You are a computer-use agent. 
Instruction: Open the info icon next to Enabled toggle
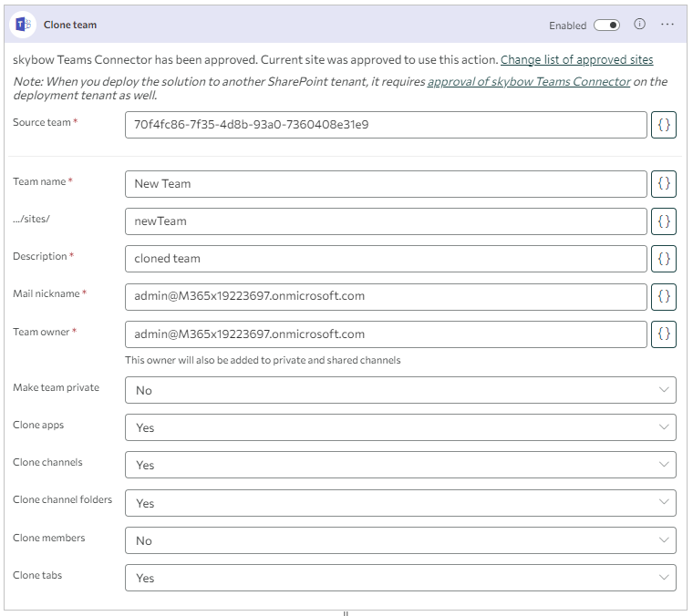(x=639, y=25)
